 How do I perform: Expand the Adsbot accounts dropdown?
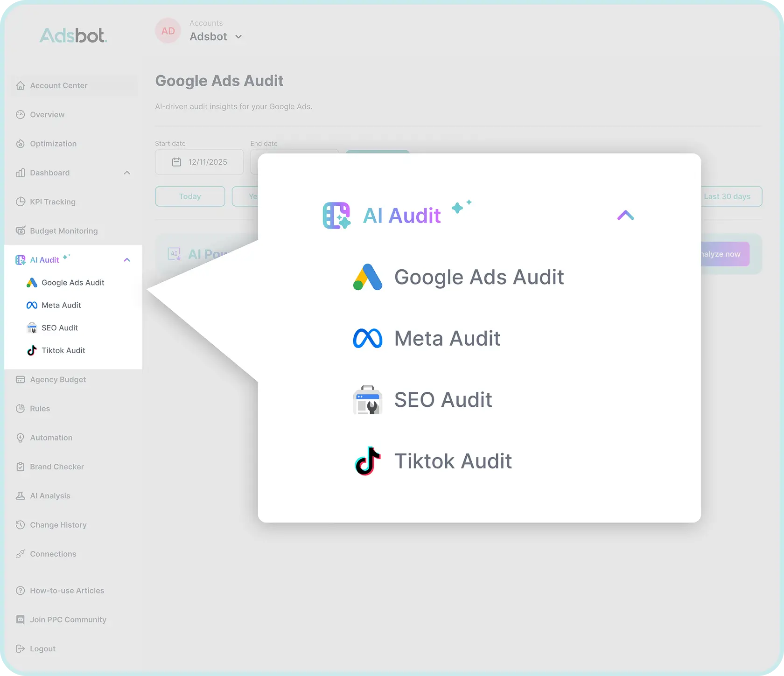(x=239, y=37)
